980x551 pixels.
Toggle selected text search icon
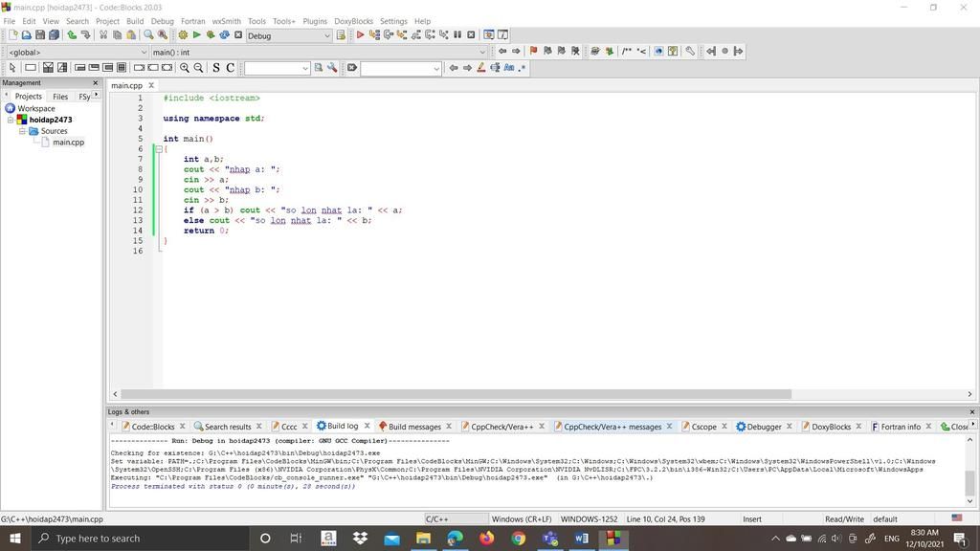(x=495, y=68)
